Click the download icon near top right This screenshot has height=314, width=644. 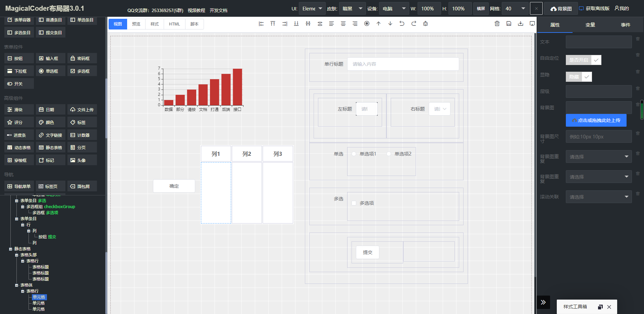click(520, 23)
